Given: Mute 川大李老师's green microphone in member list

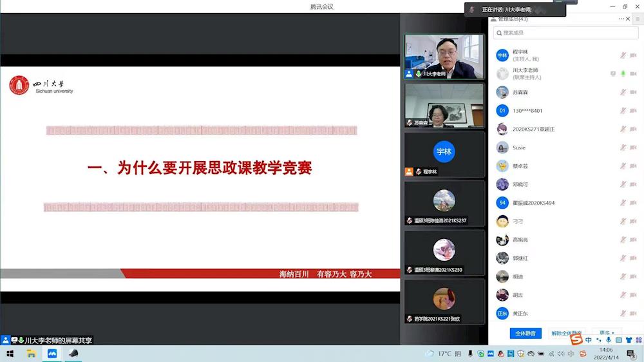Looking at the screenshot, I should pos(623,73).
